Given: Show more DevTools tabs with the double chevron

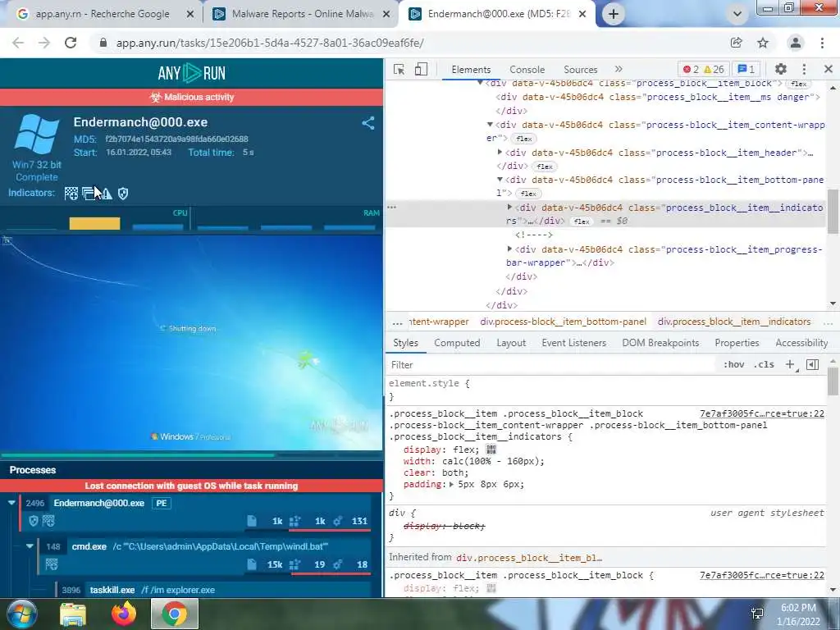Looking at the screenshot, I should coord(619,69).
